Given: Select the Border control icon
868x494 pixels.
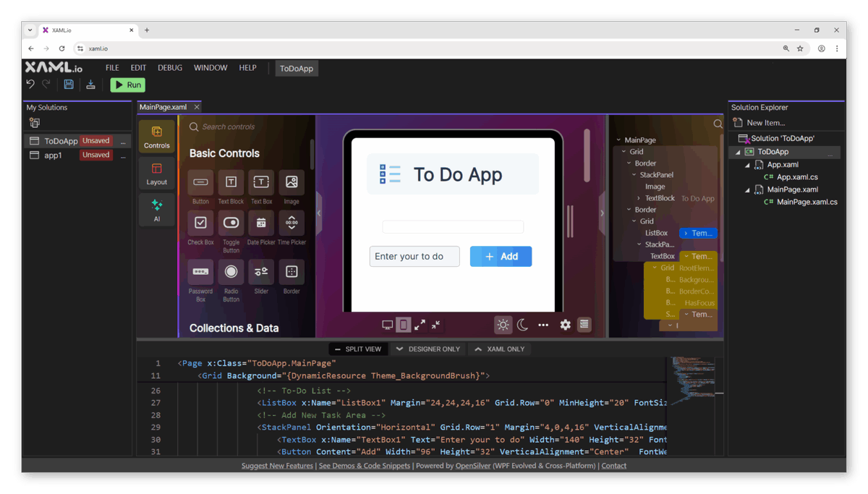Looking at the screenshot, I should (x=292, y=272).
